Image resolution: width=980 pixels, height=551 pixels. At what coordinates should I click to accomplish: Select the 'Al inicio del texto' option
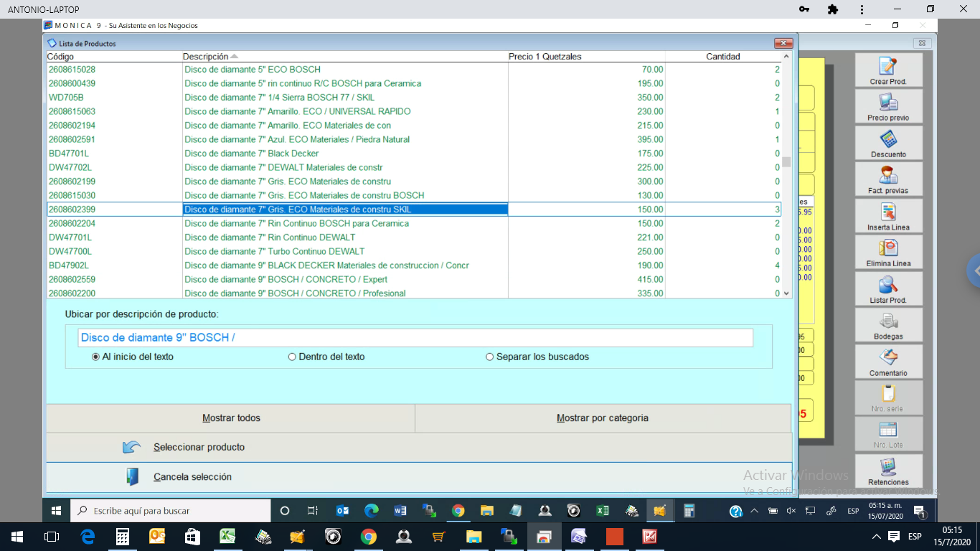point(96,357)
